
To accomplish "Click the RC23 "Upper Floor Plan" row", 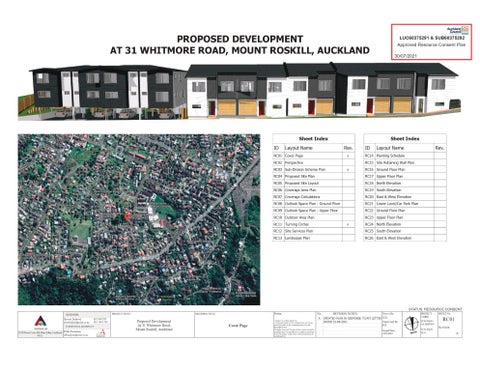I will (405, 217).
